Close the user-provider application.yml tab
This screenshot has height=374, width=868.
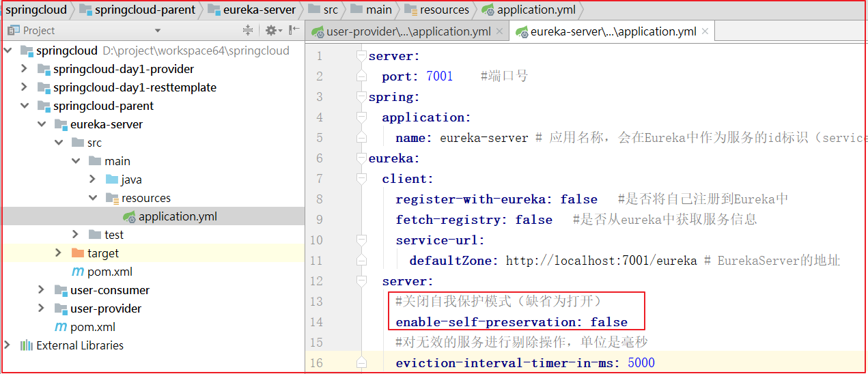click(499, 31)
